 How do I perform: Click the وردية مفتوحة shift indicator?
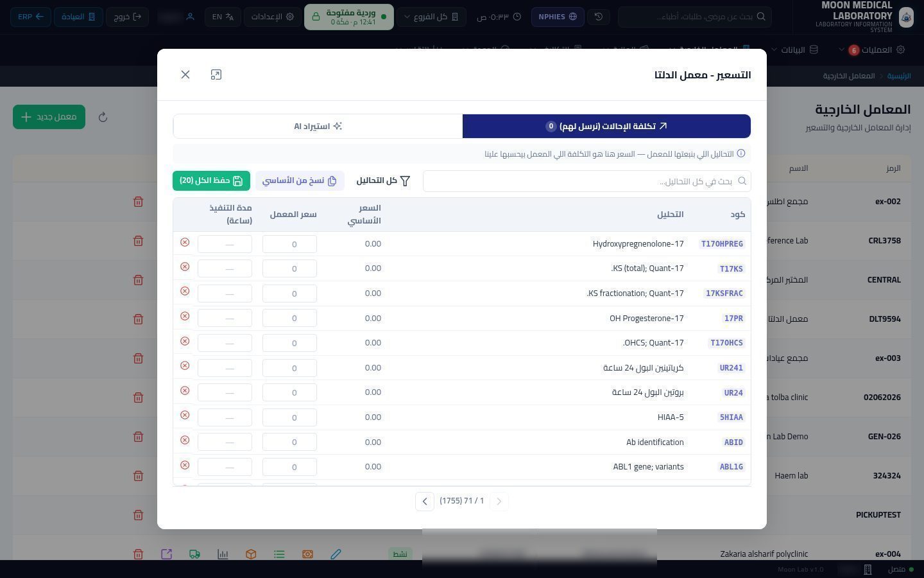pos(349,17)
